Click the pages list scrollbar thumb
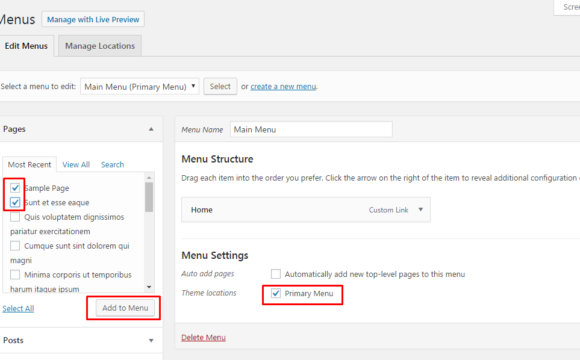The image size is (580, 360). pos(149,197)
